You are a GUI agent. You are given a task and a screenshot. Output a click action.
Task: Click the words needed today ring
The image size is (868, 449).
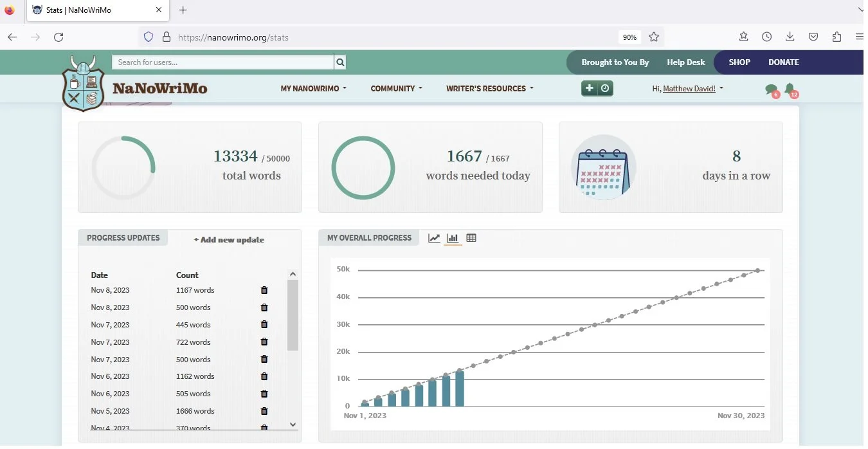coord(363,167)
